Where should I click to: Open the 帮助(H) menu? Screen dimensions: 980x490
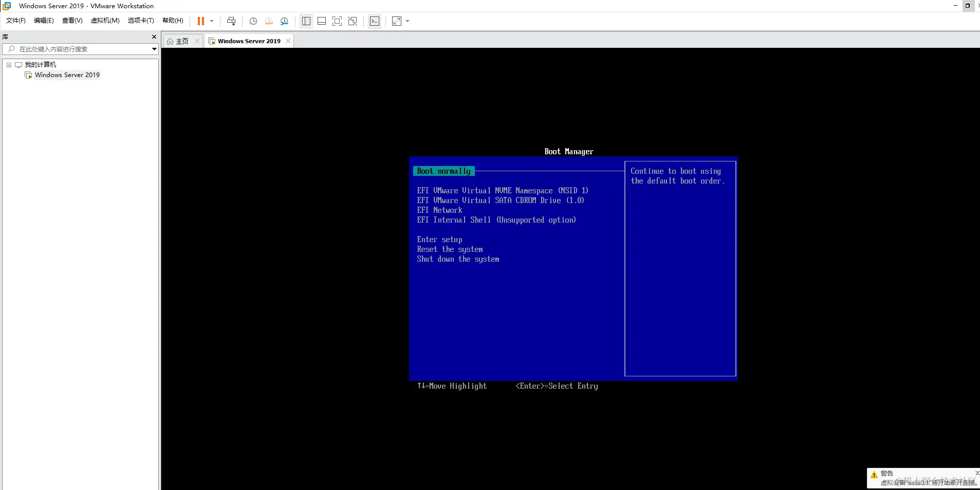[x=173, y=21]
